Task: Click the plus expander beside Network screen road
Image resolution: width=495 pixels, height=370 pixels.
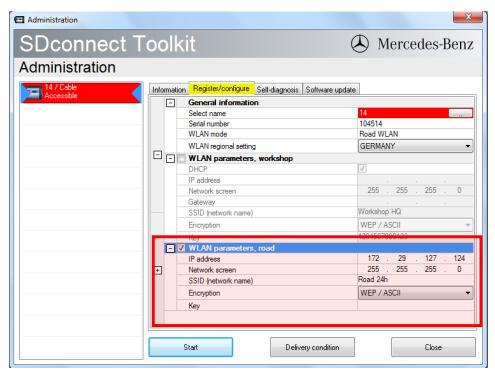Action: (158, 270)
